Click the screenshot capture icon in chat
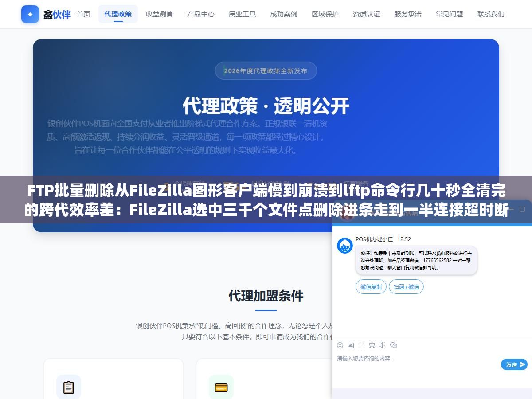 click(361, 345)
